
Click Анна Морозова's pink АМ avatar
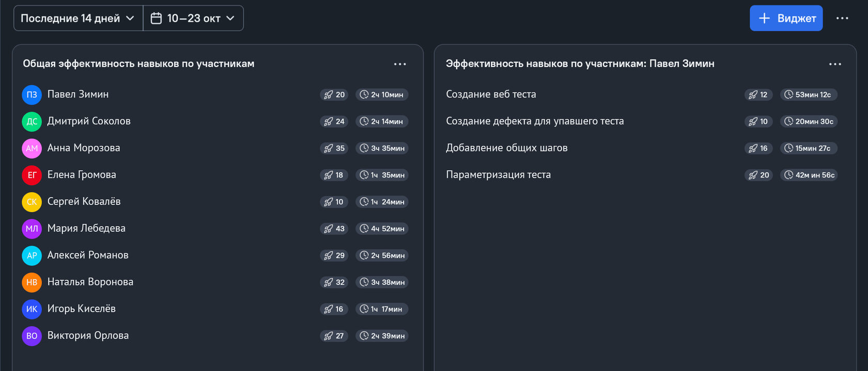coord(32,148)
